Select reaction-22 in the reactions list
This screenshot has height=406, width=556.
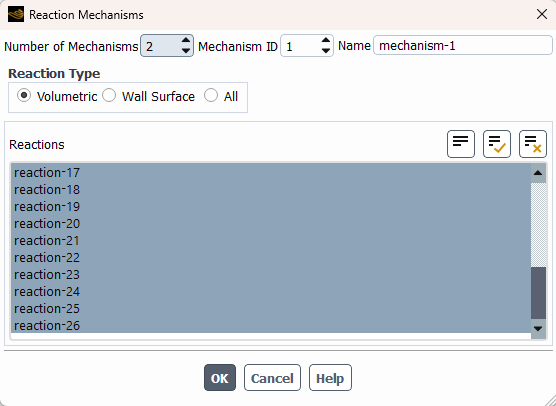pos(271,258)
